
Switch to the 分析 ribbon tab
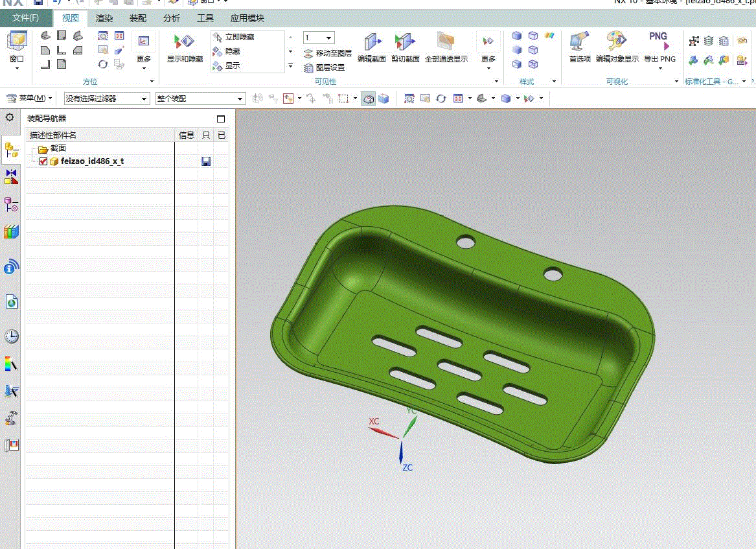[172, 18]
